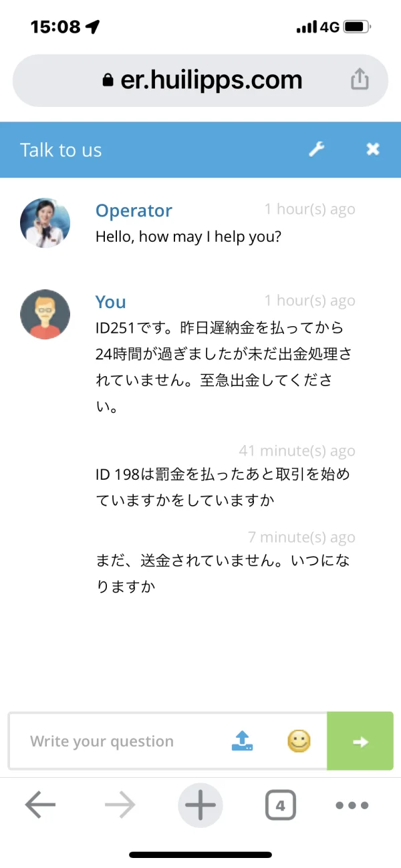Tap the Talk to us header title
Image resolution: width=401 pixels, height=868 pixels.
61,150
